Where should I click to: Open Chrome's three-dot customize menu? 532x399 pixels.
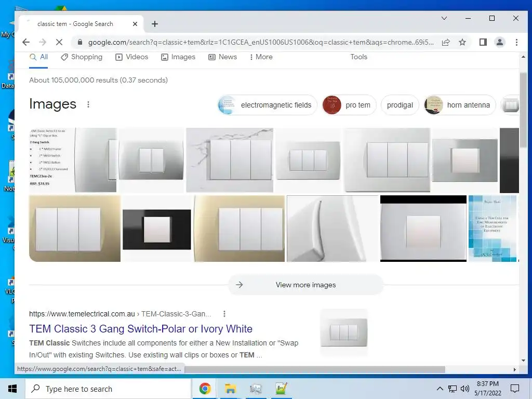tap(516, 42)
